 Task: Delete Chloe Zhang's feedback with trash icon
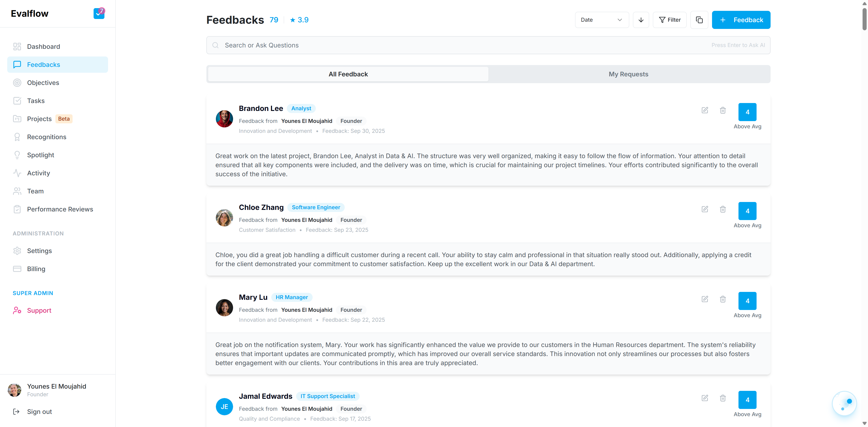723,209
